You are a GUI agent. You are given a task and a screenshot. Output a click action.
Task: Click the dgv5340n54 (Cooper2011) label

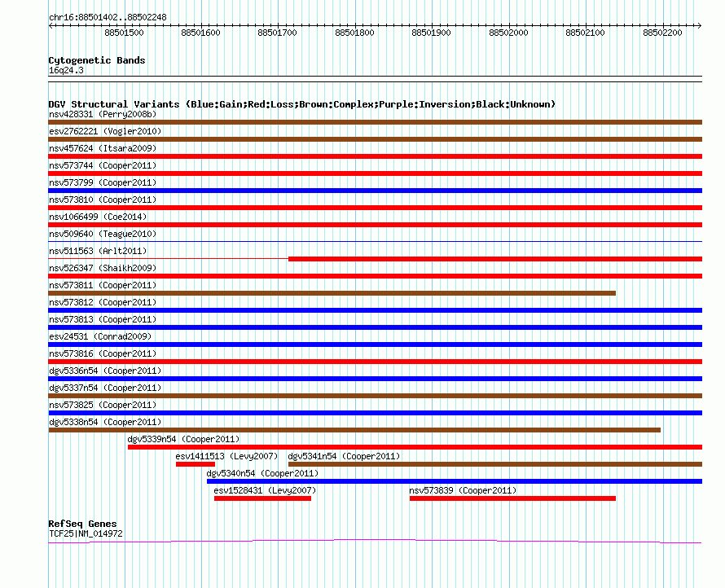coord(262,473)
